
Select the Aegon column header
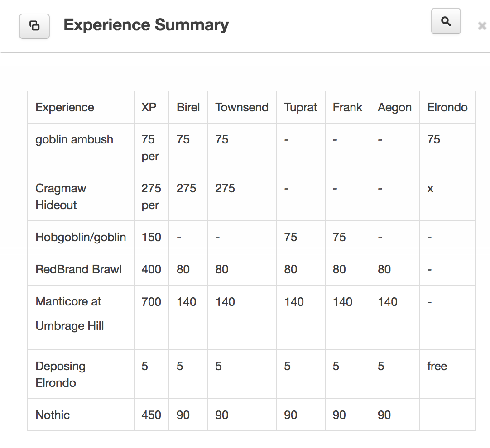(x=394, y=107)
